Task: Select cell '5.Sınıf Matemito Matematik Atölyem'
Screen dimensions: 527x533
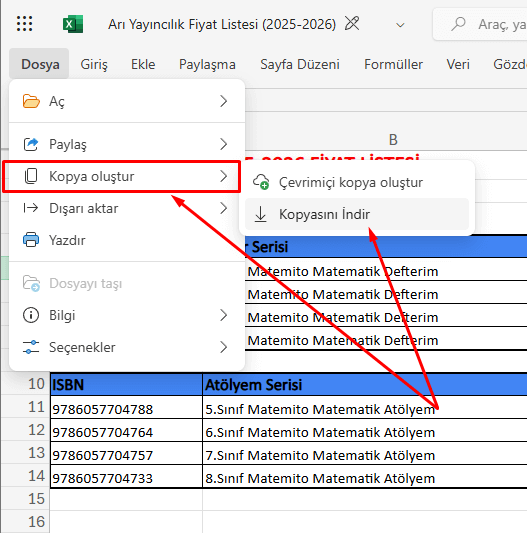Action: pos(365,407)
